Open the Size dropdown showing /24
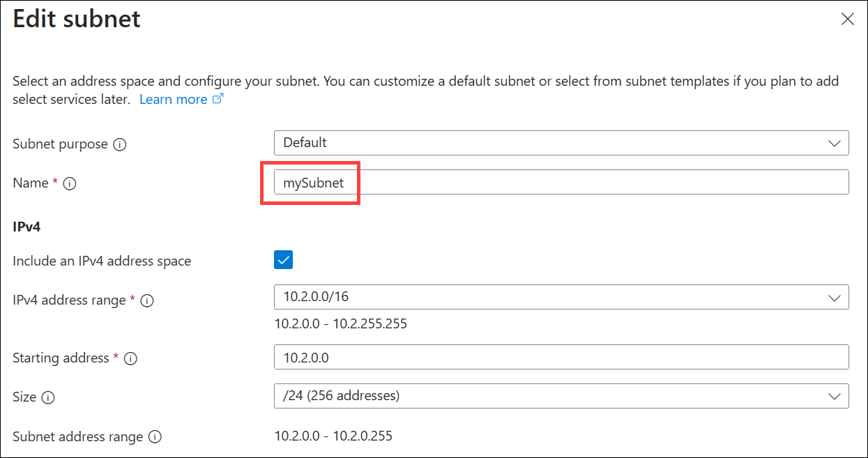This screenshot has width=868, height=458. 558,395
